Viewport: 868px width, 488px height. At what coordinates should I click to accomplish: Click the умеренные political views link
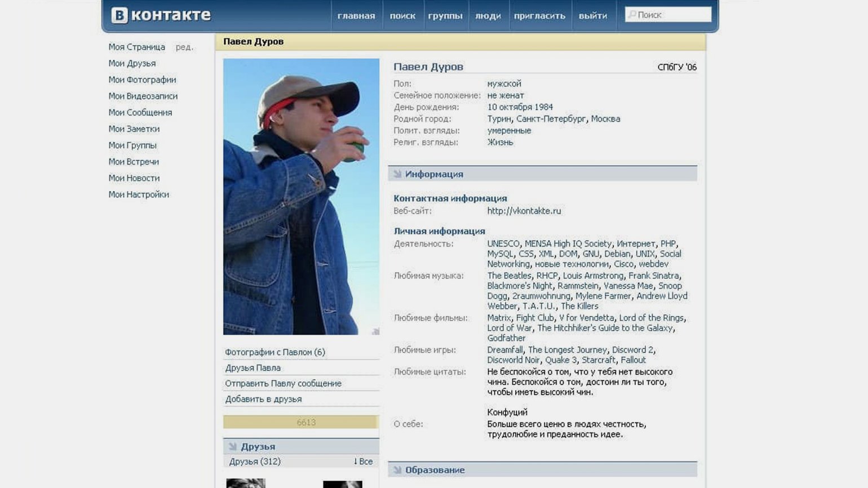tap(509, 131)
